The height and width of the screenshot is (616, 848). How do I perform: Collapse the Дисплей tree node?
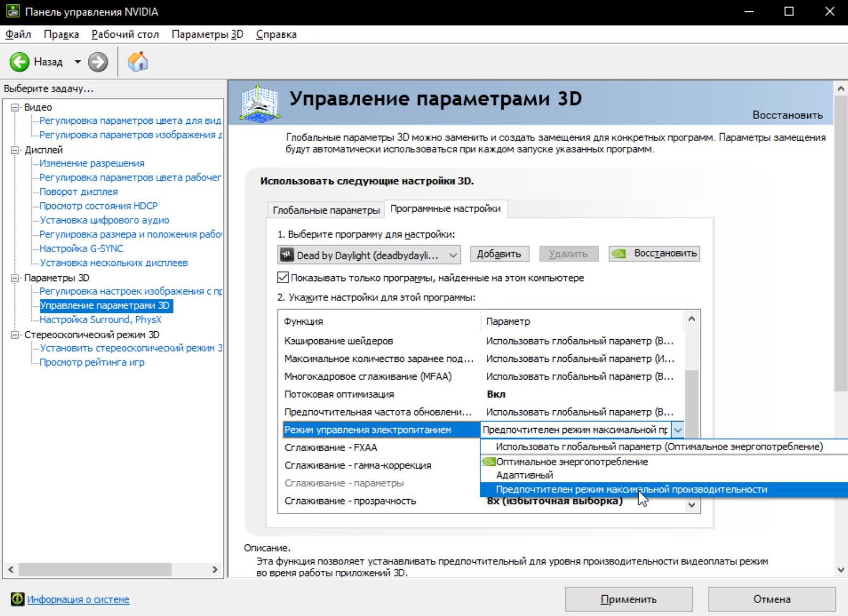click(15, 150)
